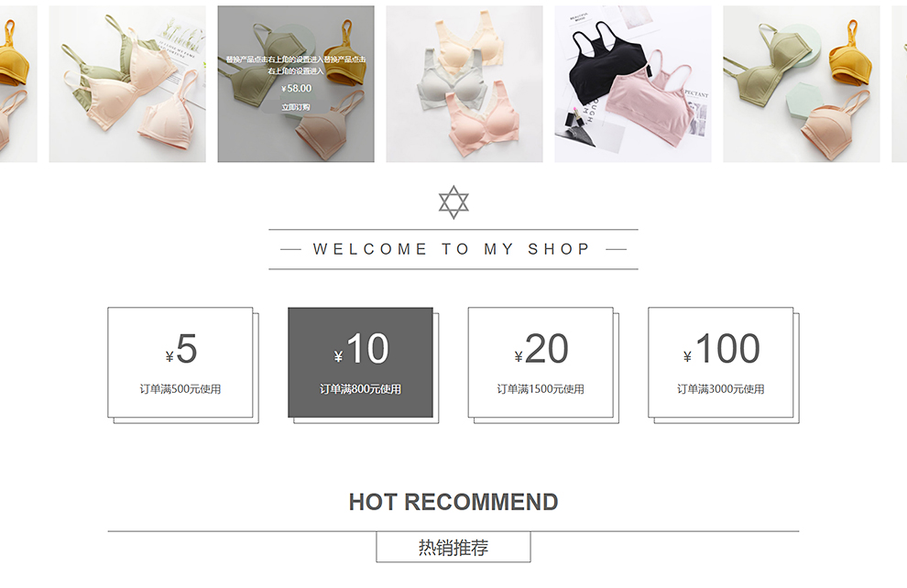Click the WELCOME TO MY SHOP banner

coord(453,249)
